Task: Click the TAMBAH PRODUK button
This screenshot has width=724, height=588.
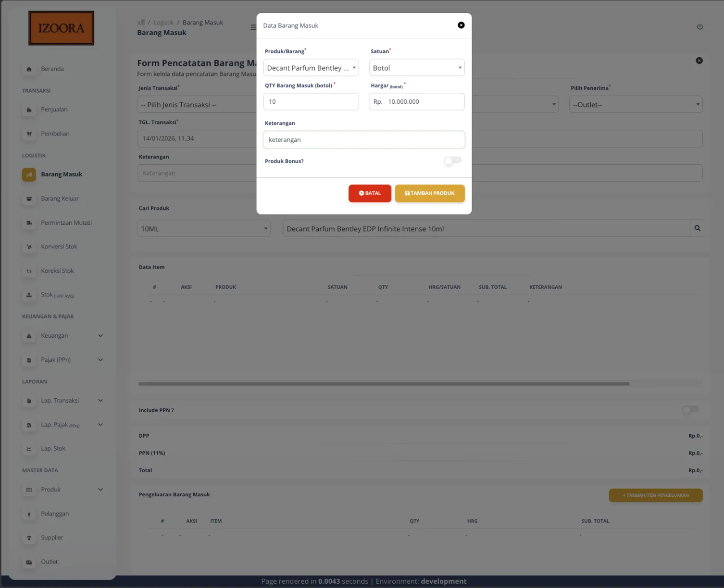Action: click(x=429, y=193)
